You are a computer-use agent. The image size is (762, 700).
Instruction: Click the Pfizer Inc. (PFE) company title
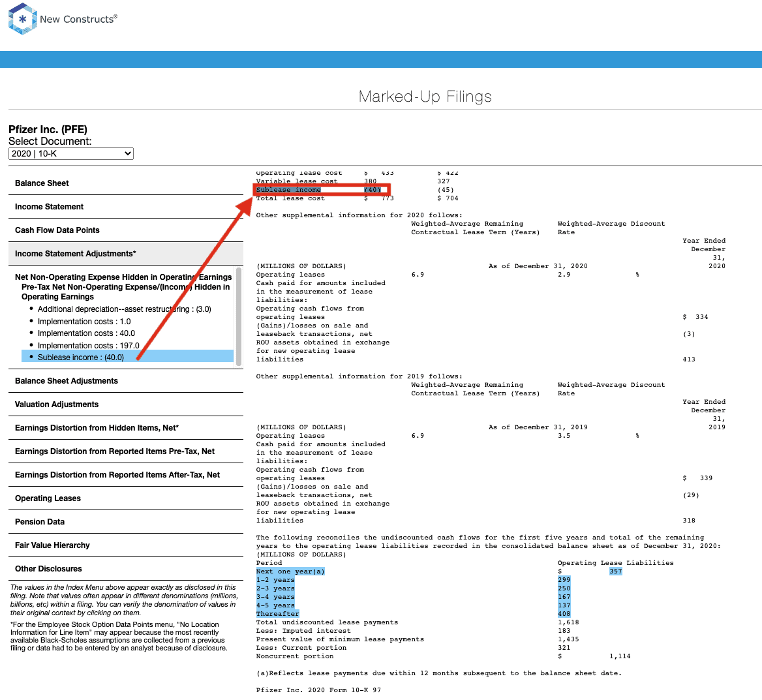[x=48, y=129]
